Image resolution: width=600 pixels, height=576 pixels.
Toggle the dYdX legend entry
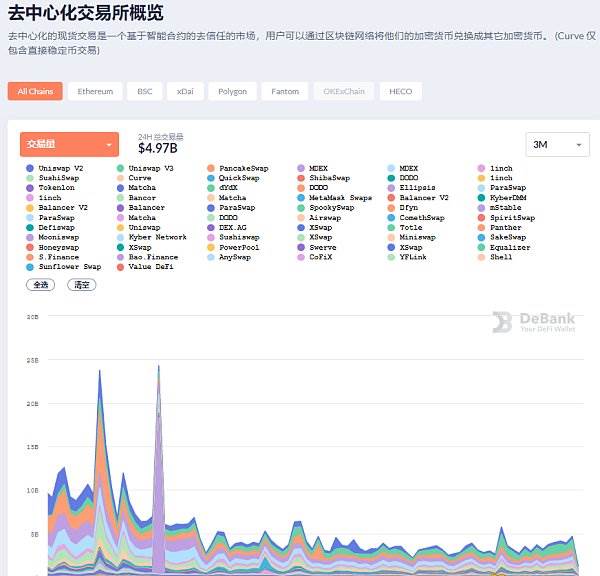tap(222, 188)
